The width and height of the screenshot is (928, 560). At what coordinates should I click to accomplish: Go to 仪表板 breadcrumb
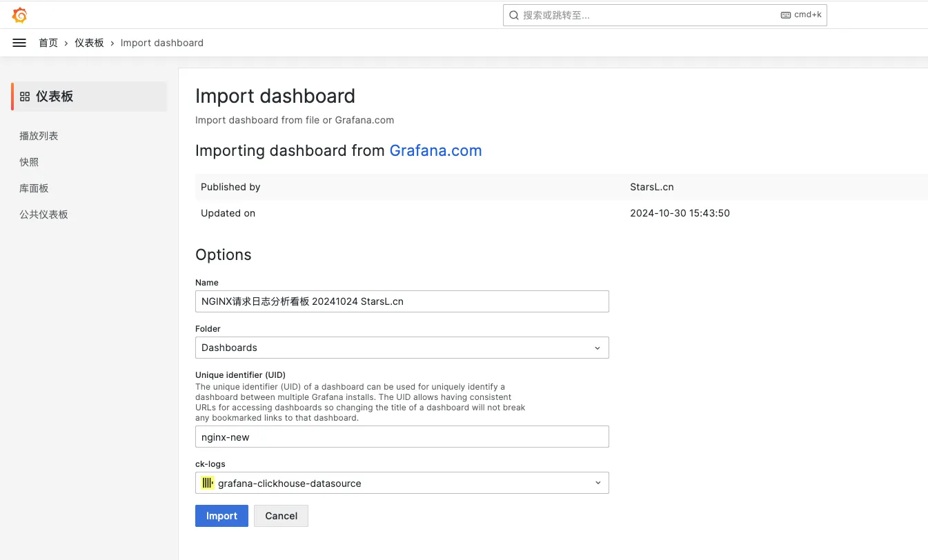(x=89, y=43)
